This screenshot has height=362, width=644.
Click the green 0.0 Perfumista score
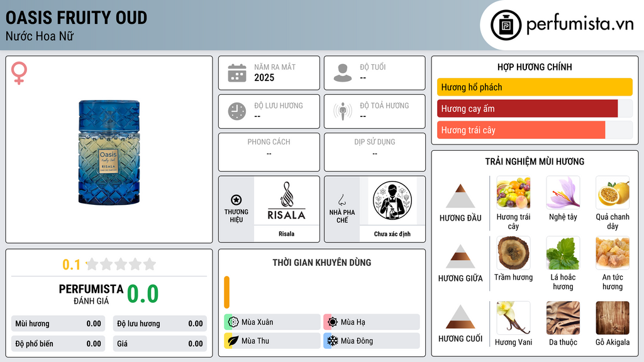point(143,294)
